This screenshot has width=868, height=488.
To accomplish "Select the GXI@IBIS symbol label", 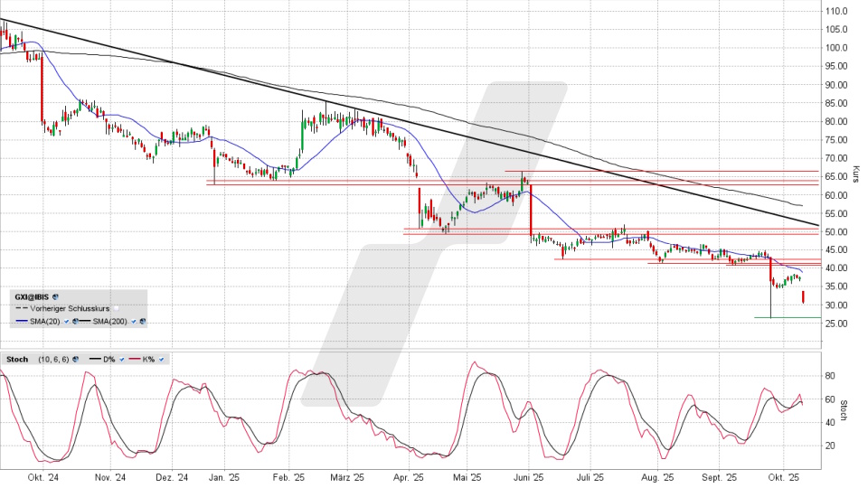I will pyautogui.click(x=32, y=296).
